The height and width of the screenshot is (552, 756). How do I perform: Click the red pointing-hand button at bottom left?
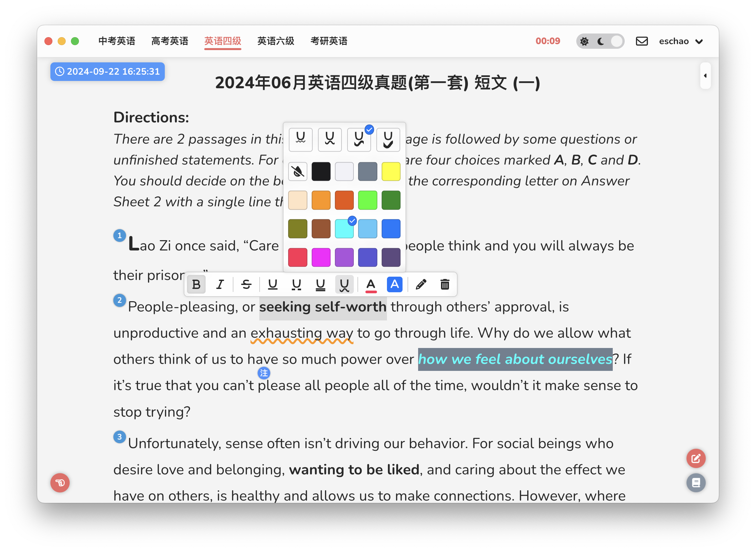pos(60,483)
